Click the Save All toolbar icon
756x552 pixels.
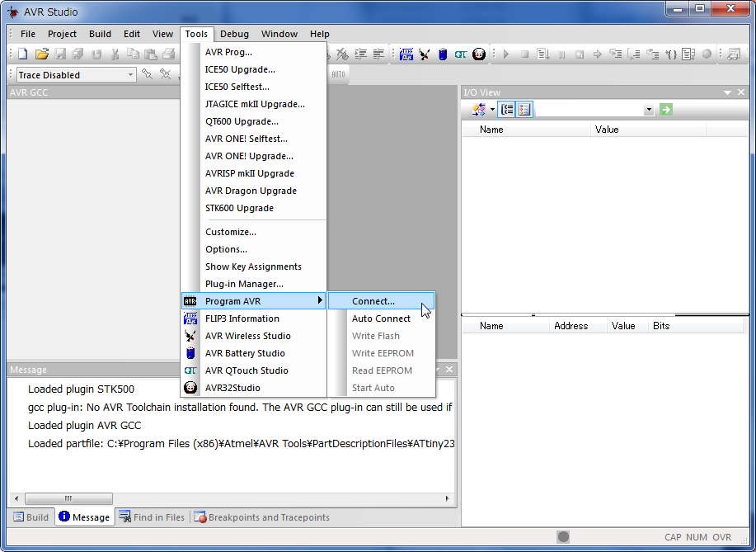click(x=77, y=54)
